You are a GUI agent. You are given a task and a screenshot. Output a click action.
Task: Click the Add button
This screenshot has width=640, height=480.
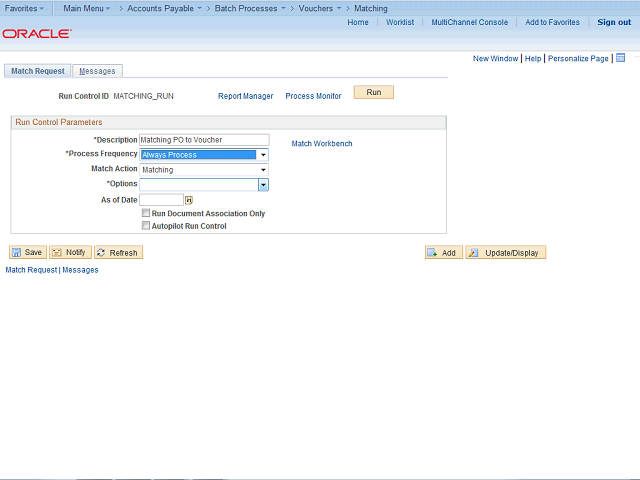coord(444,253)
